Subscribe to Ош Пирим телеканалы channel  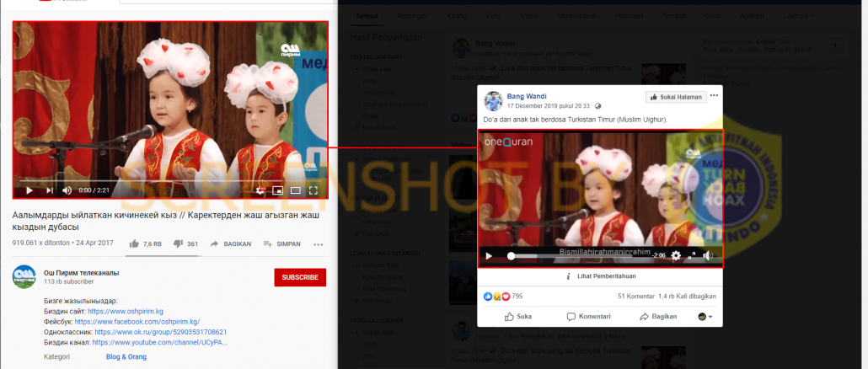[300, 277]
